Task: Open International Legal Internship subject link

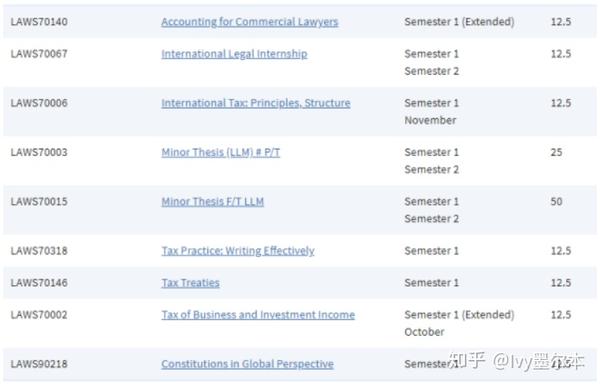Action: point(234,54)
